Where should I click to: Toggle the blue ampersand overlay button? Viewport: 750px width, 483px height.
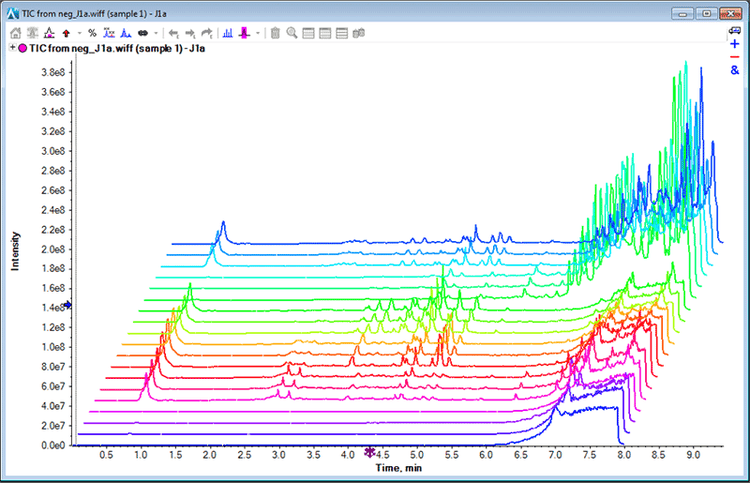tap(735, 71)
